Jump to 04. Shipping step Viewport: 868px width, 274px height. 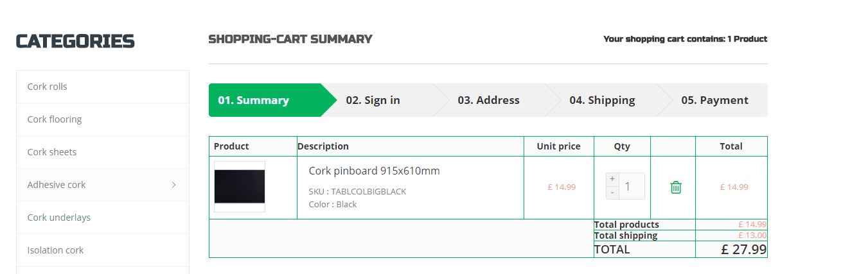coord(602,100)
